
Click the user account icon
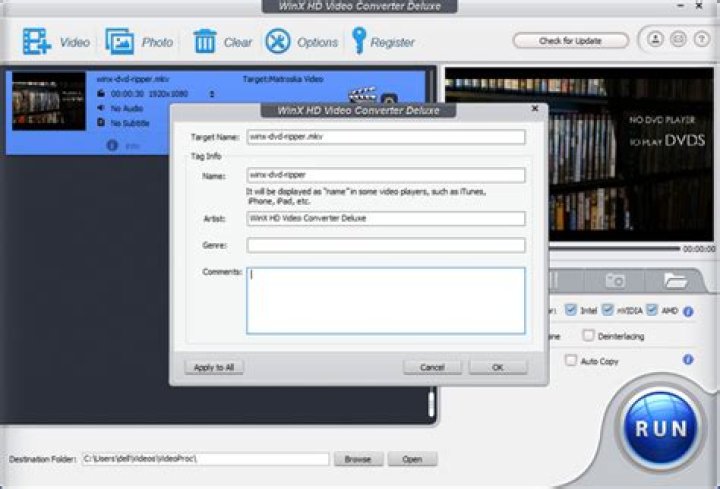(653, 41)
